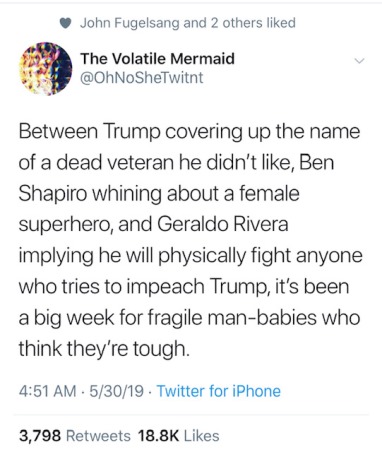Click the Likes label
The width and height of the screenshot is (382, 452).
[x=202, y=435]
